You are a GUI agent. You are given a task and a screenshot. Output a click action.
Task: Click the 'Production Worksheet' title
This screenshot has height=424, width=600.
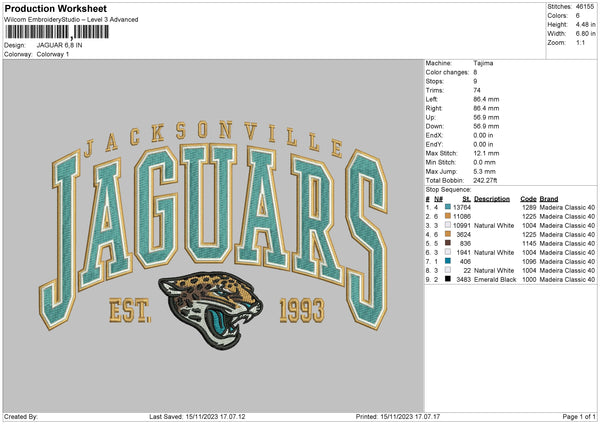pyautogui.click(x=56, y=8)
